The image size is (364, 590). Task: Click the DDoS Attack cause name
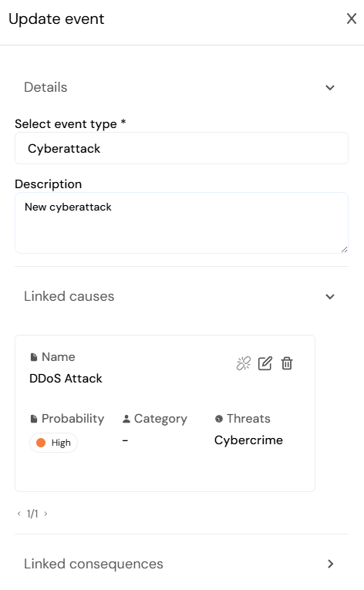pos(66,378)
